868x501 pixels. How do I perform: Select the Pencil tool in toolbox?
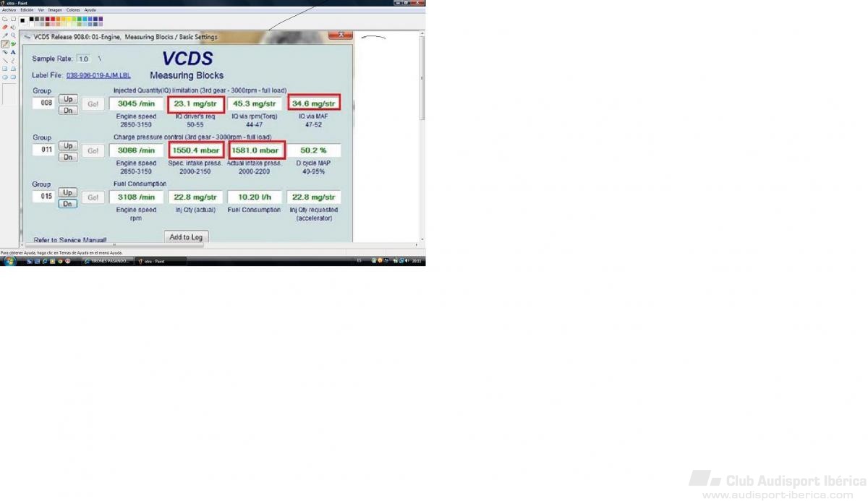[x=5, y=43]
